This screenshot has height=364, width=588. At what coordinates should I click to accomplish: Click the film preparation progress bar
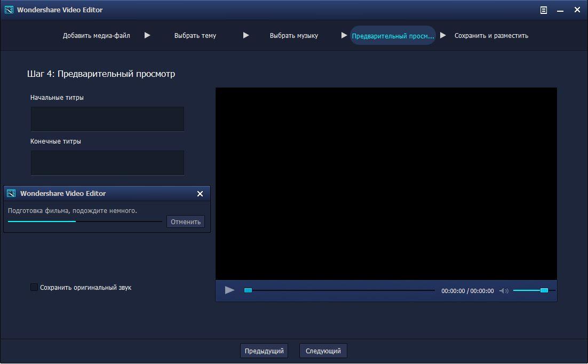[85, 221]
